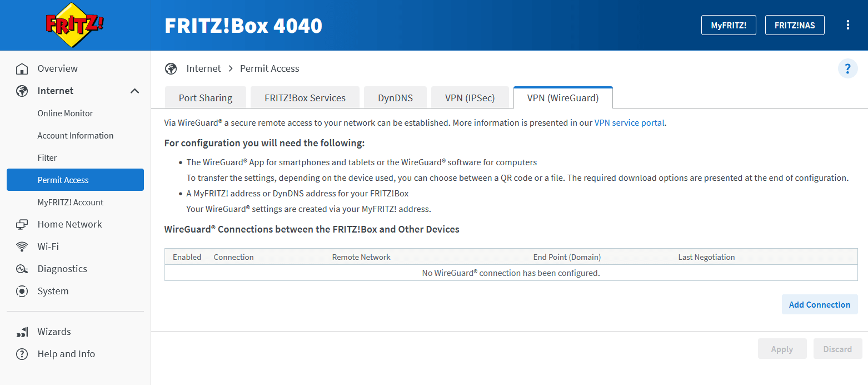This screenshot has width=868, height=385.
Task: Click the FRITZ!Box 4040 title
Action: point(243,26)
